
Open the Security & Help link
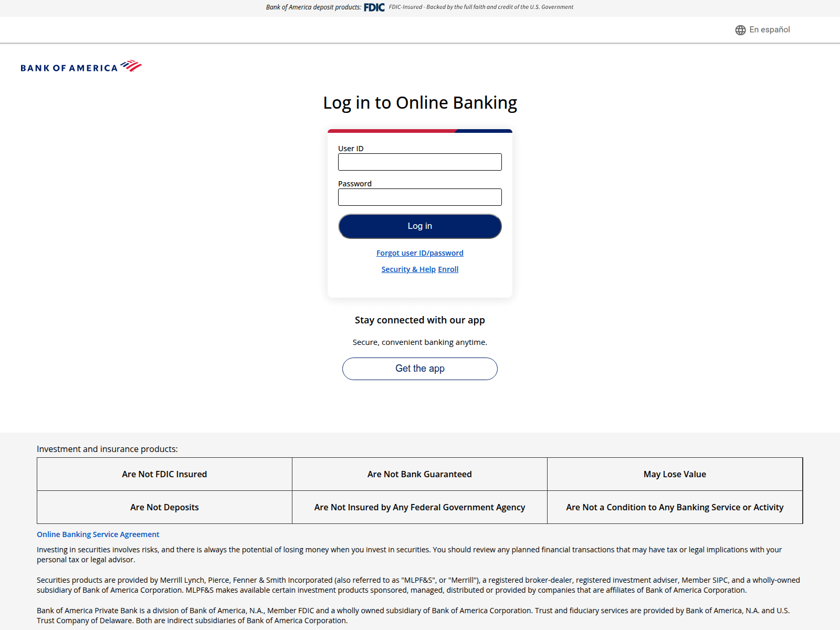[x=408, y=269]
